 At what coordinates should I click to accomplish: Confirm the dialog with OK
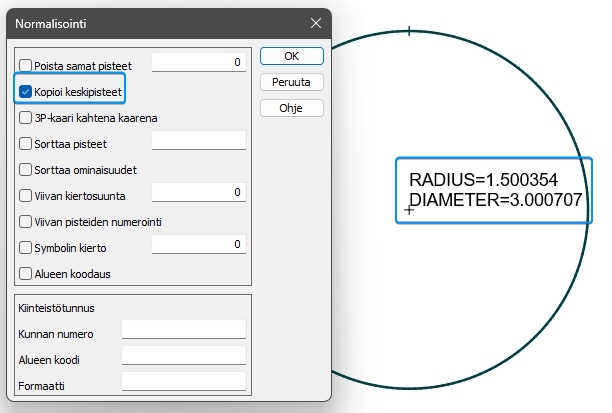(x=291, y=56)
